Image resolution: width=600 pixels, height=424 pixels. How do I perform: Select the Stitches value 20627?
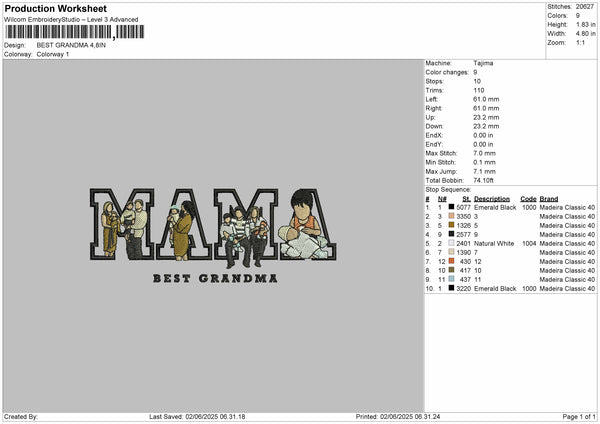point(585,7)
